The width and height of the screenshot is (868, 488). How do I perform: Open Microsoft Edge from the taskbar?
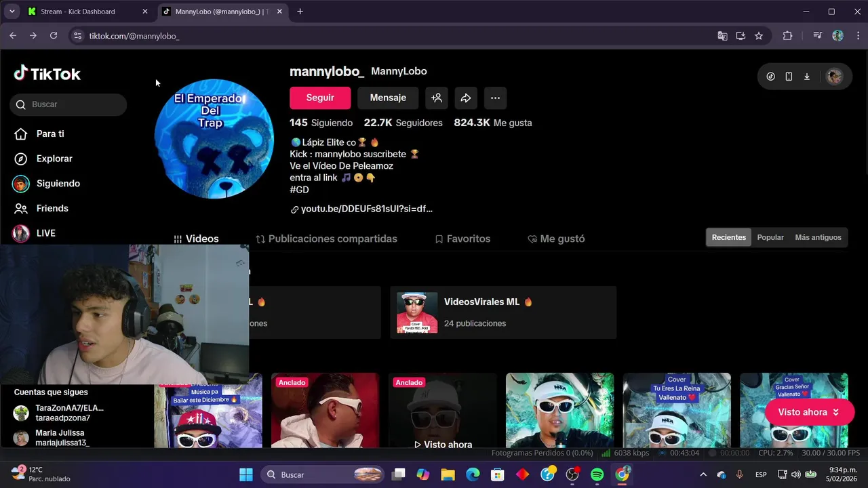(x=473, y=474)
